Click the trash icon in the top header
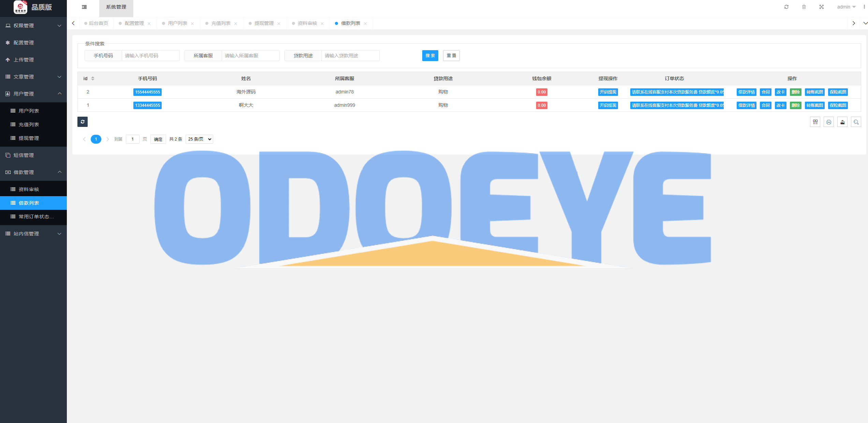 click(x=804, y=7)
